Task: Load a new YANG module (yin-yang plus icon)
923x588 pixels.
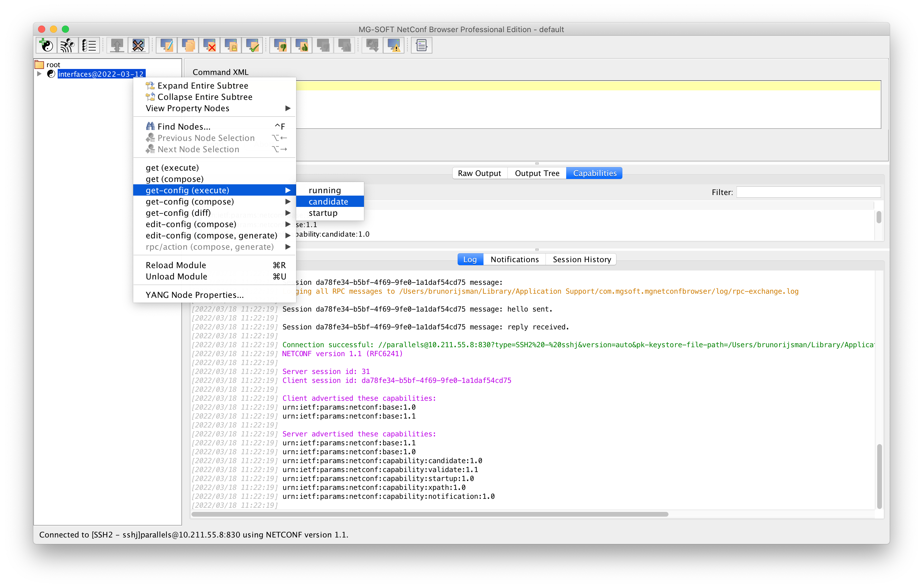Action: coord(46,45)
